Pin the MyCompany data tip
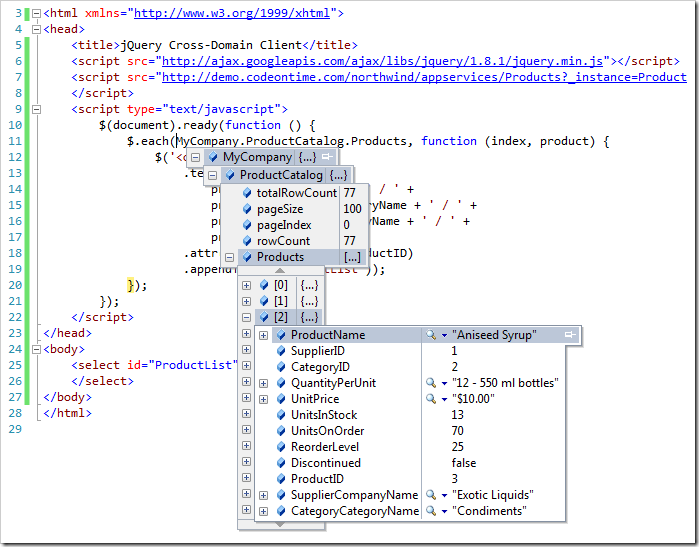Screen dimensions: 699x547 tap(327, 156)
